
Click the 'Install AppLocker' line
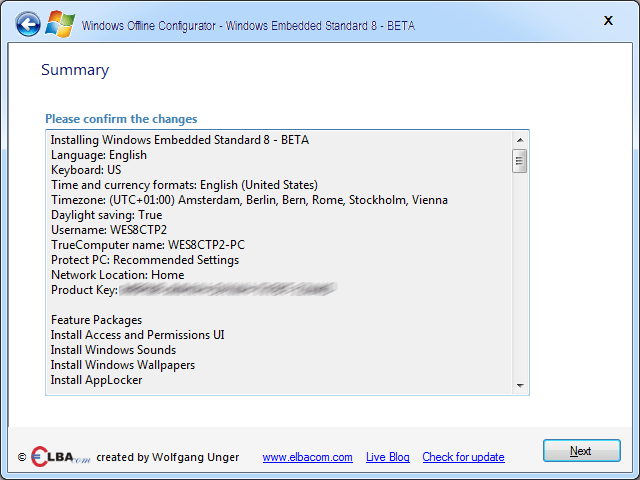tap(96, 380)
